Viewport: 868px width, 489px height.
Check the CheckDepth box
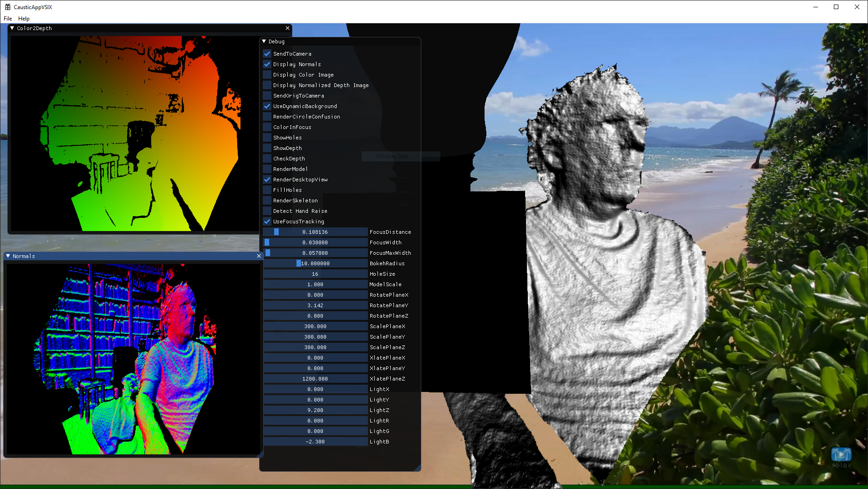click(x=267, y=159)
